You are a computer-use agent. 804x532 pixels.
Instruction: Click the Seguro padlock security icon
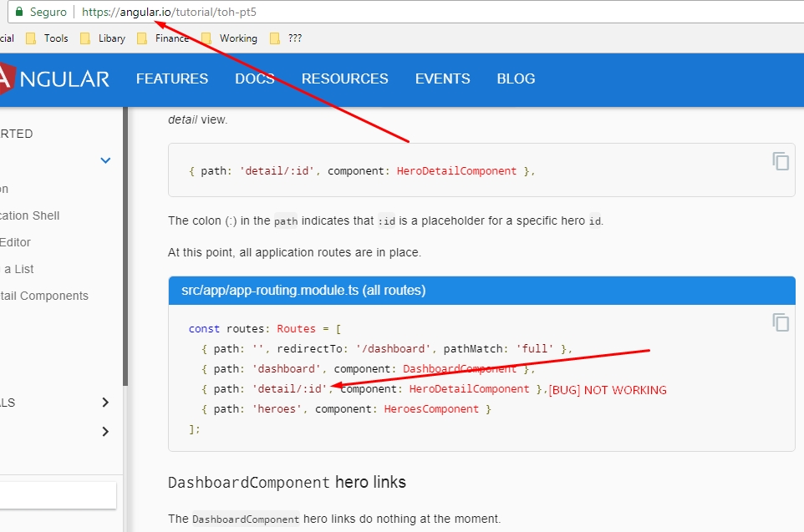pyautogui.click(x=18, y=12)
